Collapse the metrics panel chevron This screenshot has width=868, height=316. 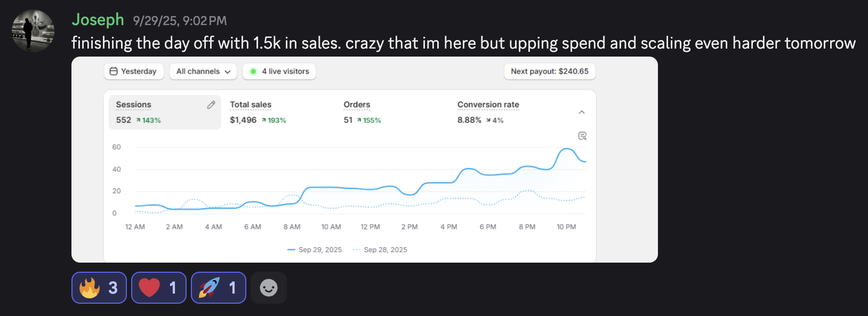point(582,112)
